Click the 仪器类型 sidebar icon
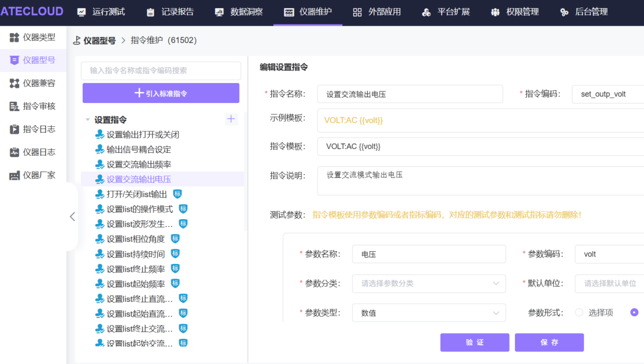Viewport: 644px width, 364px height. pos(15,37)
